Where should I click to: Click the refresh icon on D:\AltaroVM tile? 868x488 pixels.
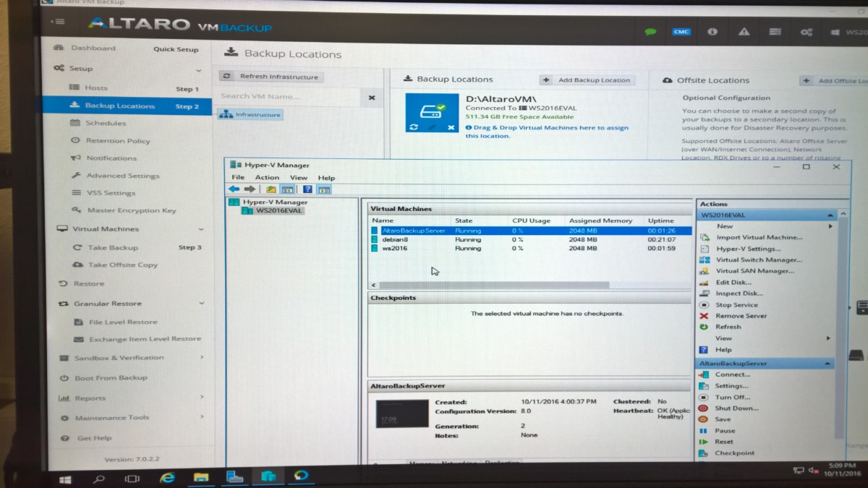point(413,127)
